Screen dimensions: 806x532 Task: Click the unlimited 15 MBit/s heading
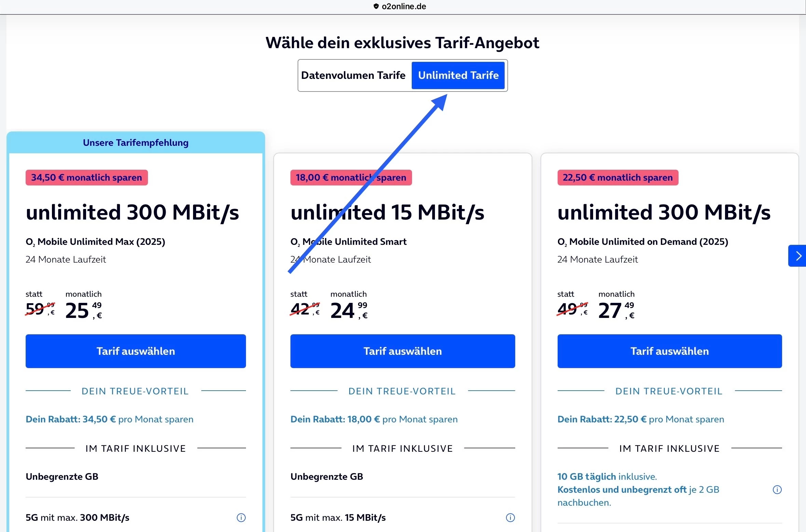coord(387,212)
